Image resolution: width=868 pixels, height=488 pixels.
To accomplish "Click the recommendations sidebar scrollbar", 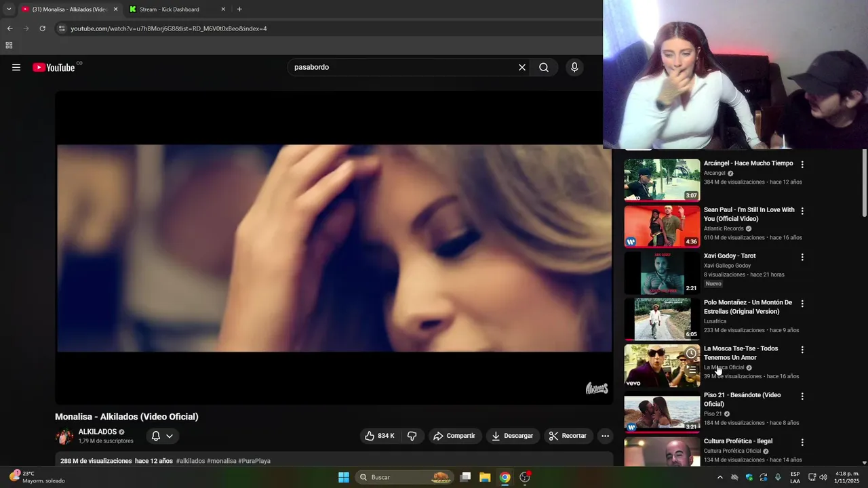I will 864,183.
